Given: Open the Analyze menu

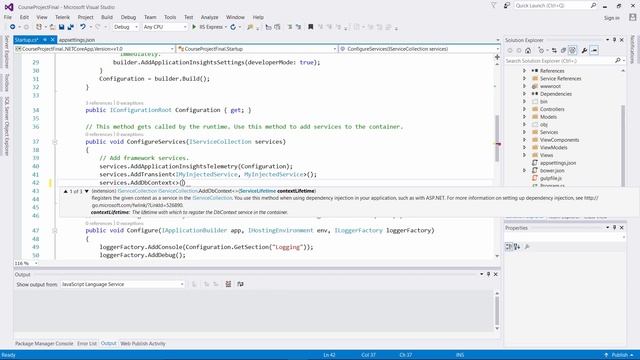Looking at the screenshot, I should coord(209,17).
